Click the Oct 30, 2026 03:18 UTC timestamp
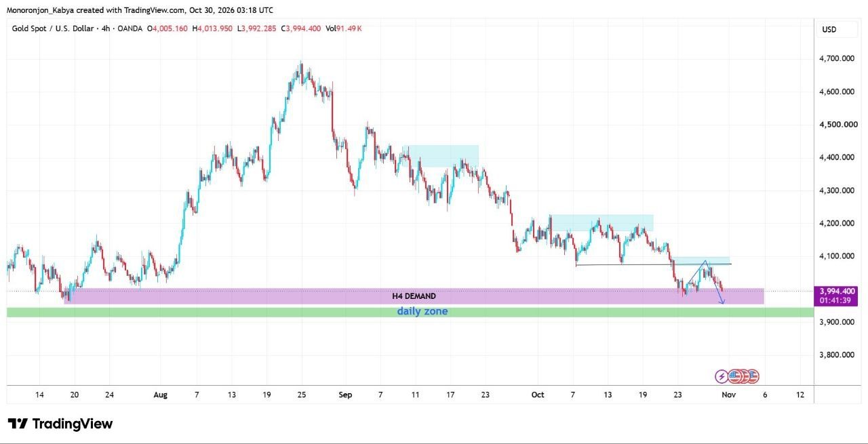 pos(233,10)
